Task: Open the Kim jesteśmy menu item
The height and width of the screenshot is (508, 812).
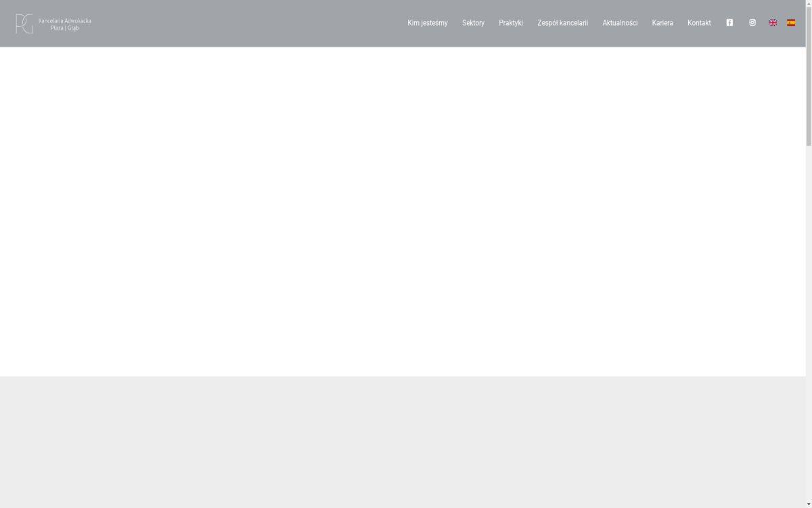Action: [427, 23]
